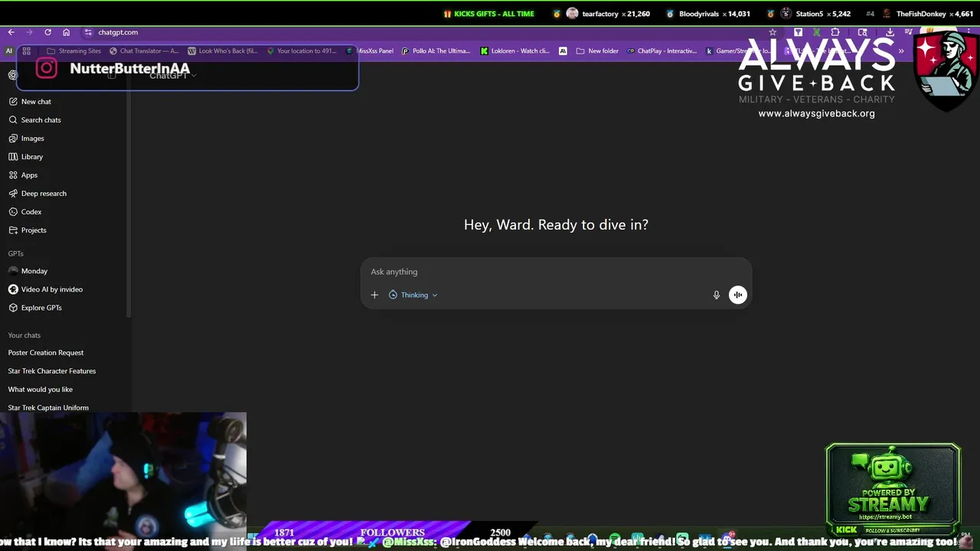Open the Star Trek Captain Uniform chat

click(48, 407)
